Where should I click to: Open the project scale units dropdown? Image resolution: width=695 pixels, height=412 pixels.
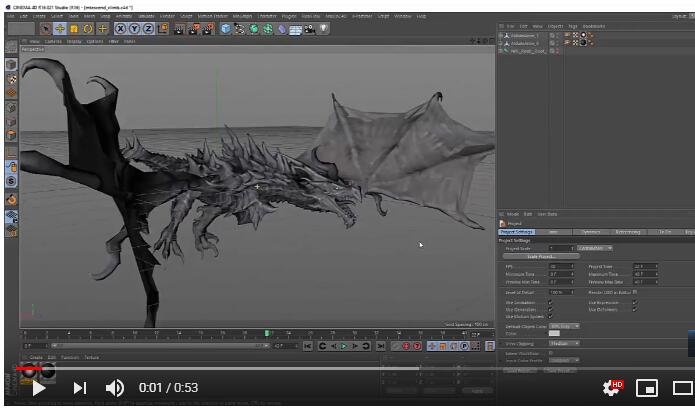coord(594,249)
